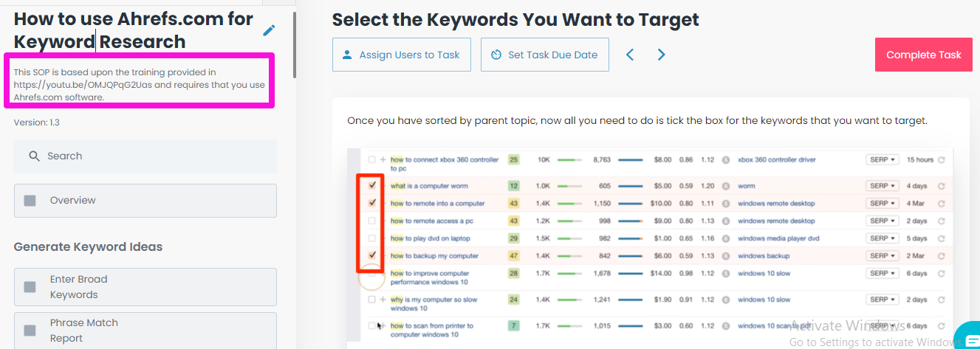Tick the Phrase Match Report checkbox
The height and width of the screenshot is (349, 980).
pos(30,331)
